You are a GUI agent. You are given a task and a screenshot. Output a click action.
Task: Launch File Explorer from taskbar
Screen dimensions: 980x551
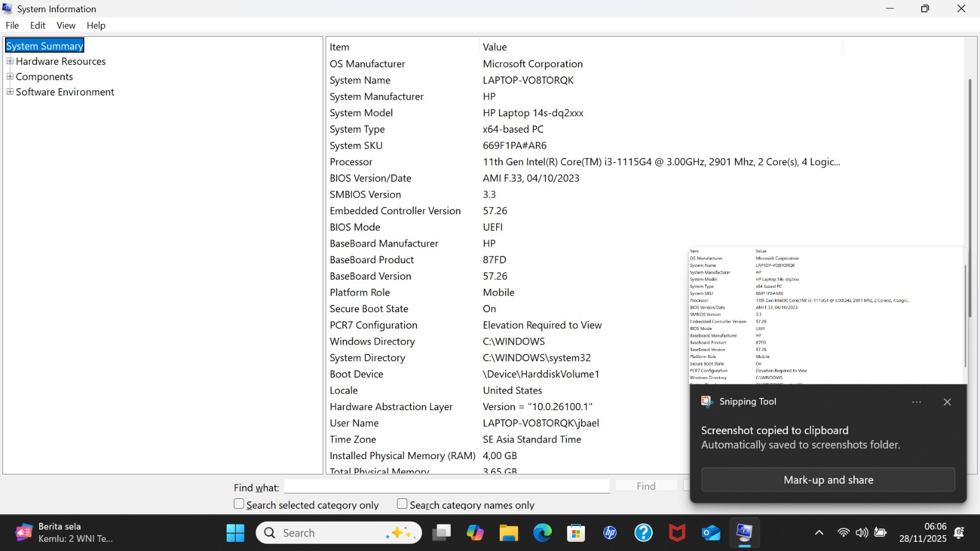click(508, 533)
